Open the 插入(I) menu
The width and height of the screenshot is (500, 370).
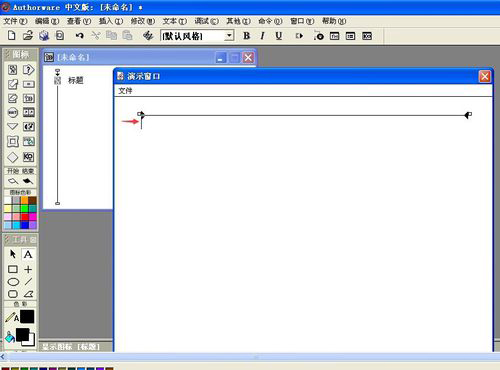pos(111,21)
